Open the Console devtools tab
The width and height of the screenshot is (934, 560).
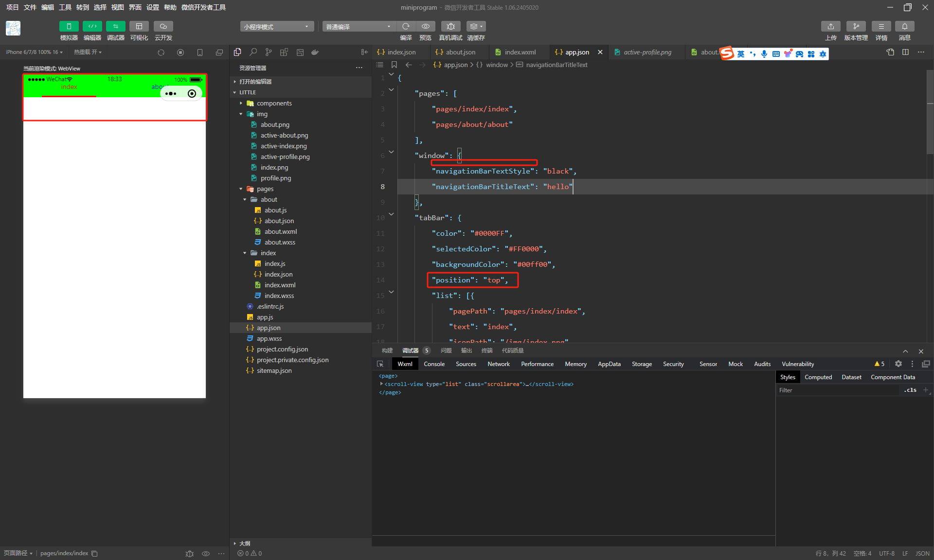click(434, 364)
